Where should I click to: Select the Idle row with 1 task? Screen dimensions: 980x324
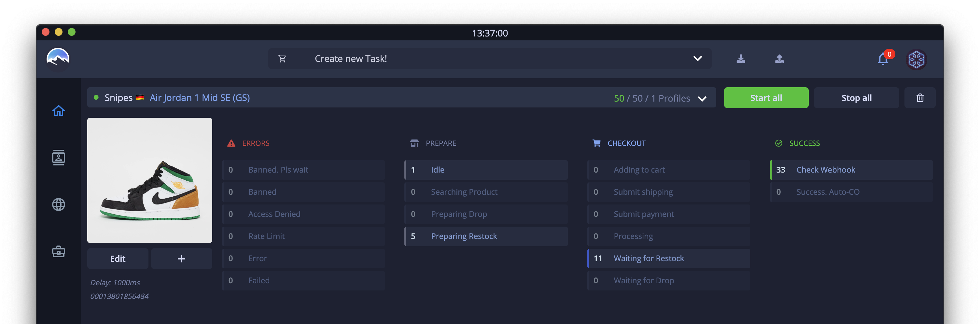tap(486, 170)
